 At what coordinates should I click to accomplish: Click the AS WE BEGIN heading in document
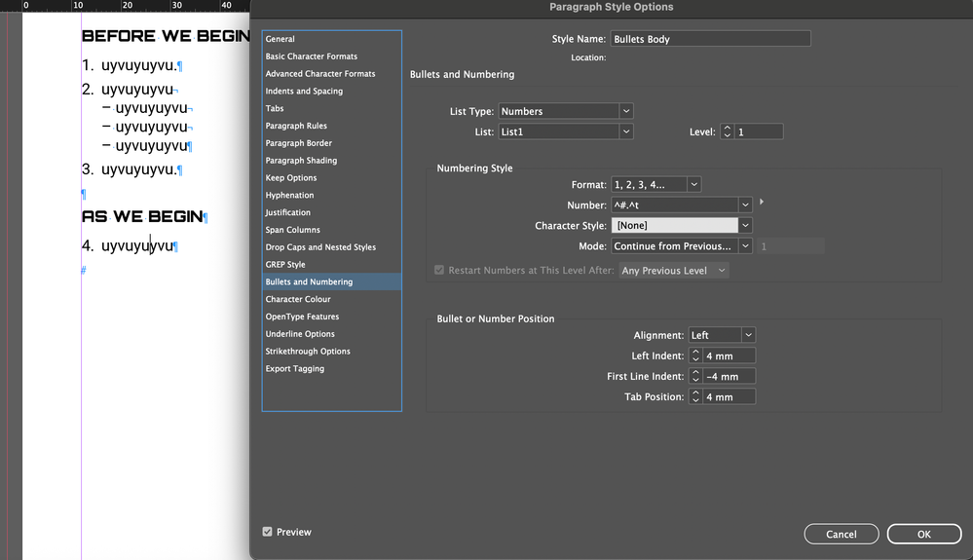(x=143, y=216)
